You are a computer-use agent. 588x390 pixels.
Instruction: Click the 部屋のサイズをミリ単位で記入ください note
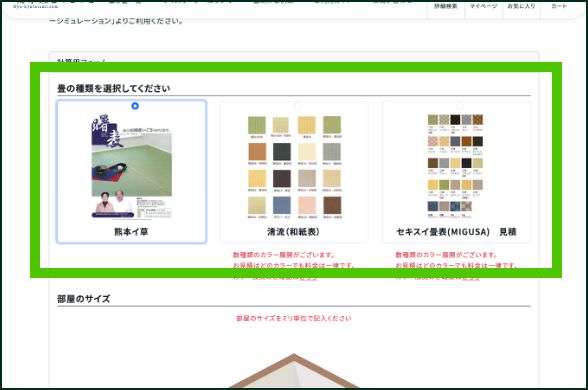click(x=294, y=318)
